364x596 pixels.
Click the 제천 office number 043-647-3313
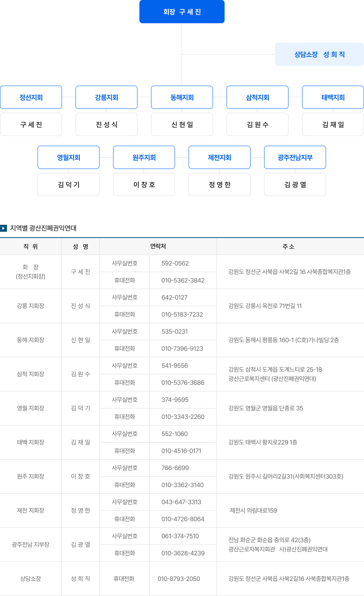click(x=181, y=502)
